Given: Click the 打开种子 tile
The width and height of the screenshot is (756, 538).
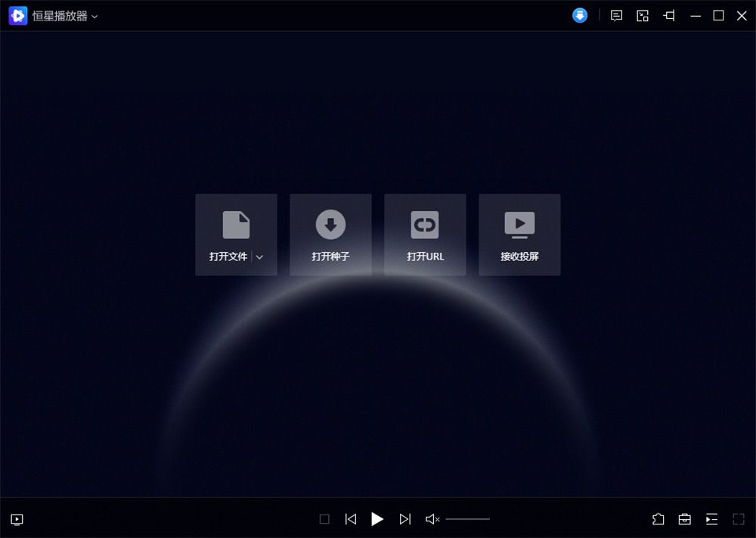Looking at the screenshot, I should click(330, 235).
